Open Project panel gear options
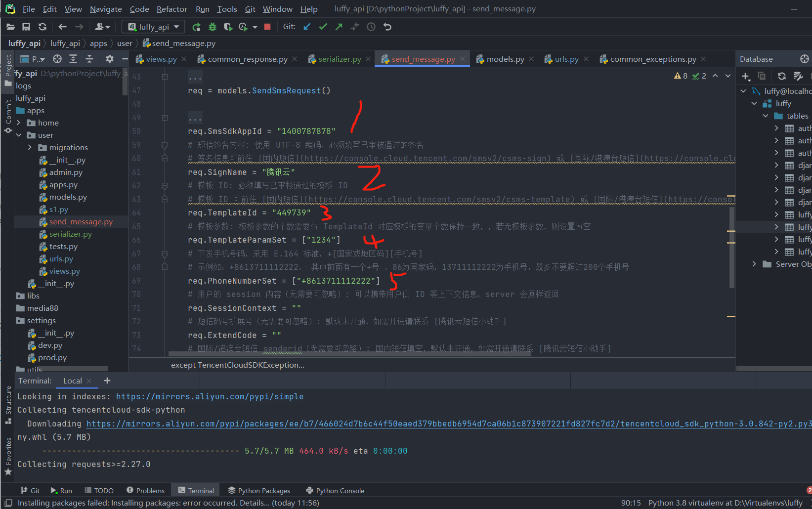This screenshot has height=509, width=812. (x=110, y=59)
